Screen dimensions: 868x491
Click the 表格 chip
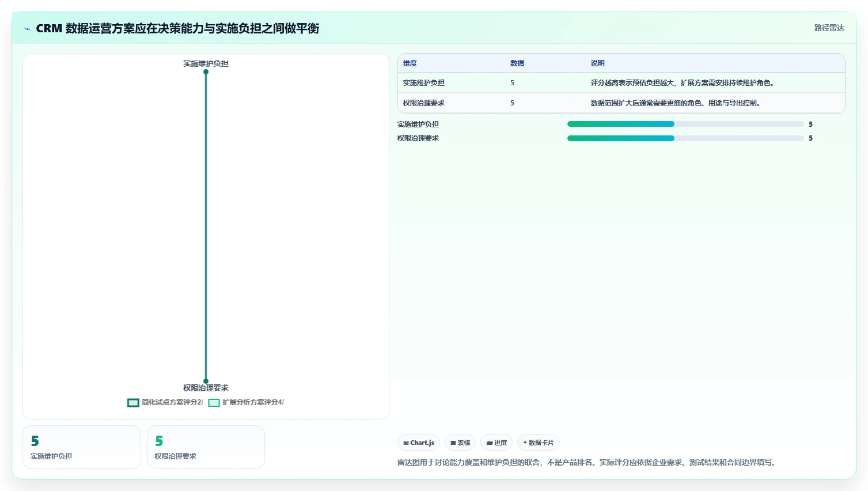(460, 443)
